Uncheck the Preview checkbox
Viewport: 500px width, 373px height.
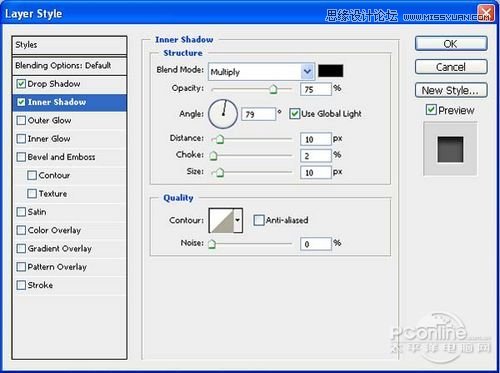tap(431, 110)
